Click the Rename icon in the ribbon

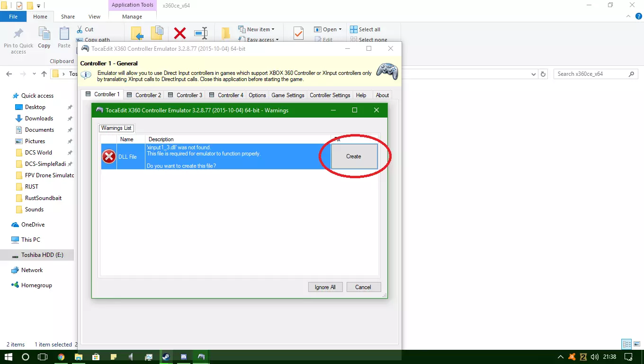(201, 33)
